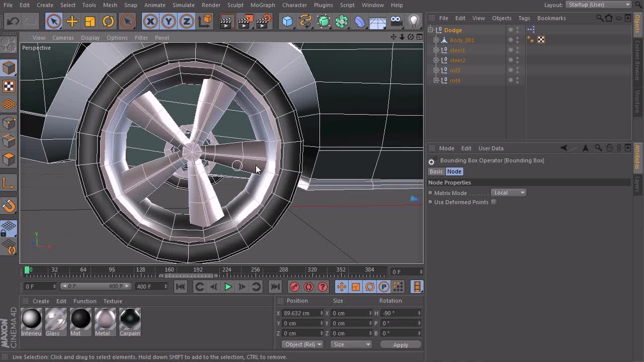
Task: Enable the Snap magnet tool
Action: click(x=9, y=206)
